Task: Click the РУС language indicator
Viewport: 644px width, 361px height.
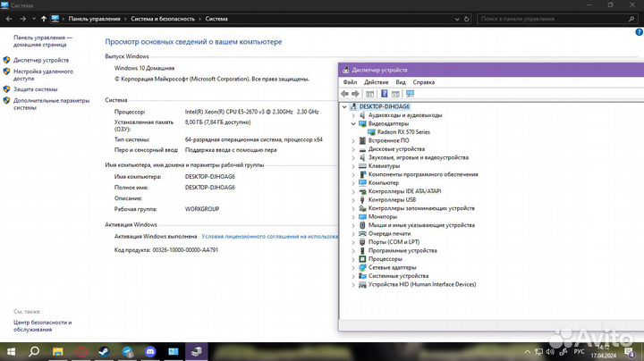Action: click(579, 352)
